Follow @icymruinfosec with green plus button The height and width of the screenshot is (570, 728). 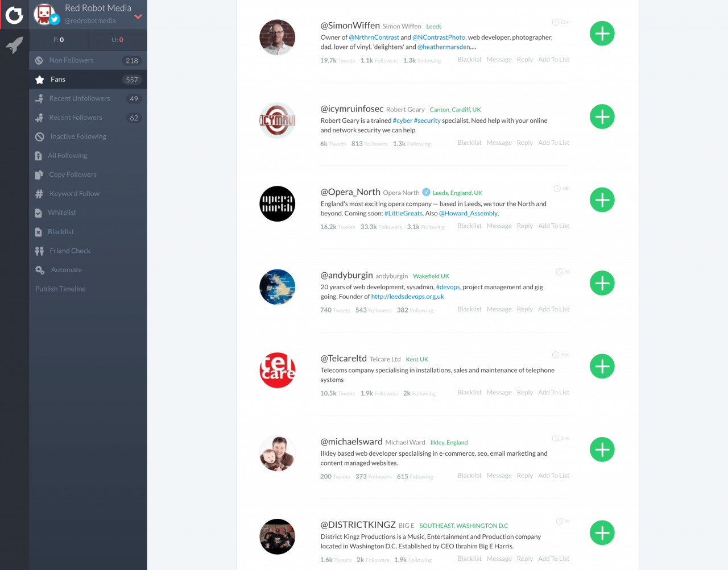click(x=602, y=117)
